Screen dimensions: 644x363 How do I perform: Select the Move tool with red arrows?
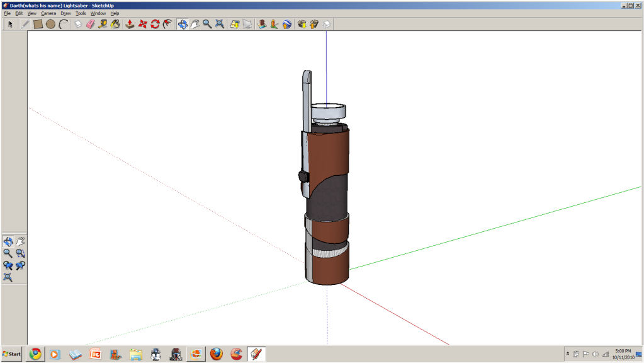click(x=142, y=24)
